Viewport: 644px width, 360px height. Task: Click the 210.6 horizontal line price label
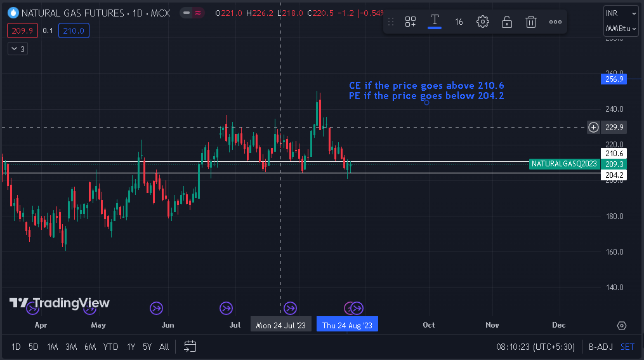coord(614,153)
